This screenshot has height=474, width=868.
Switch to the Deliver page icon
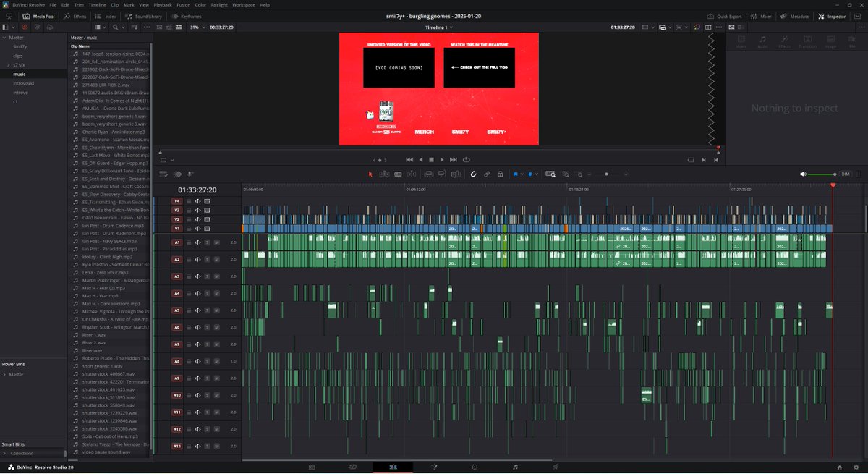click(x=556, y=467)
